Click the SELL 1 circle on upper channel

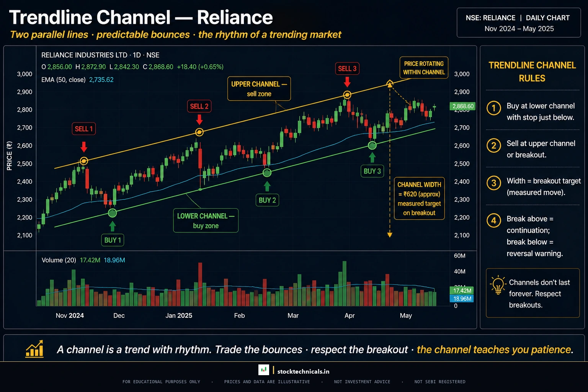84,161
